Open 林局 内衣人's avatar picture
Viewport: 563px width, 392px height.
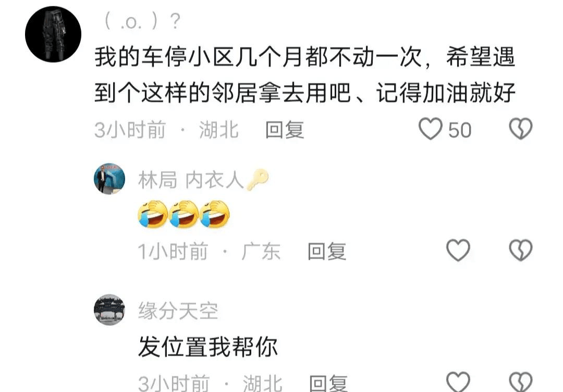click(109, 179)
